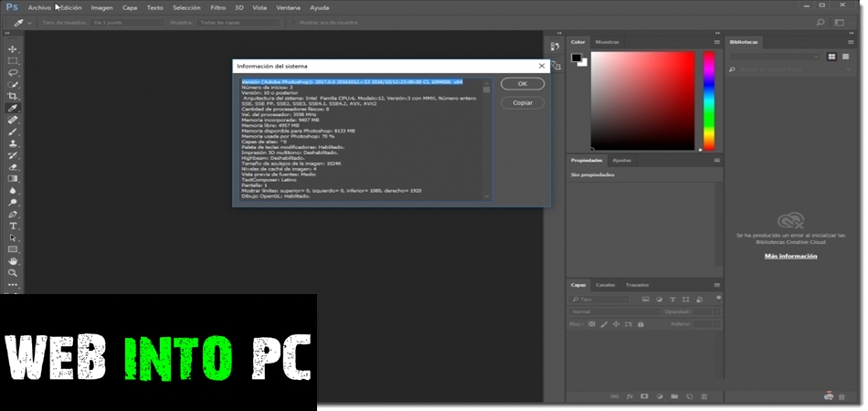Create a new layer icon
The width and height of the screenshot is (868, 411).
(689, 396)
